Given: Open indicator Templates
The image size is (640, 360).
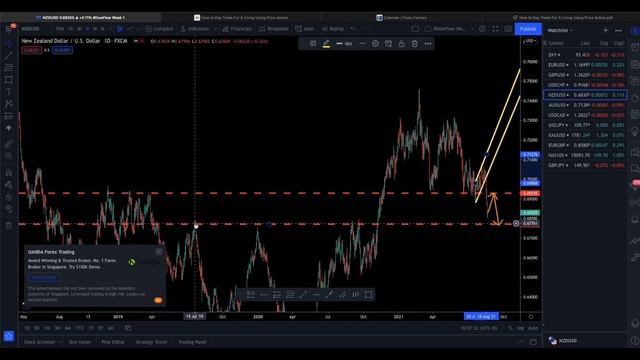Looking at the screenshot, I should coord(273,29).
